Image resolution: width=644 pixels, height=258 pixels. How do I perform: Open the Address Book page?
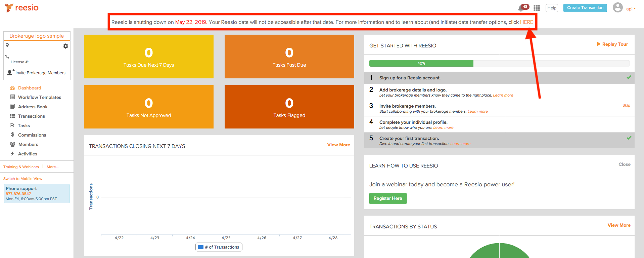(33, 107)
